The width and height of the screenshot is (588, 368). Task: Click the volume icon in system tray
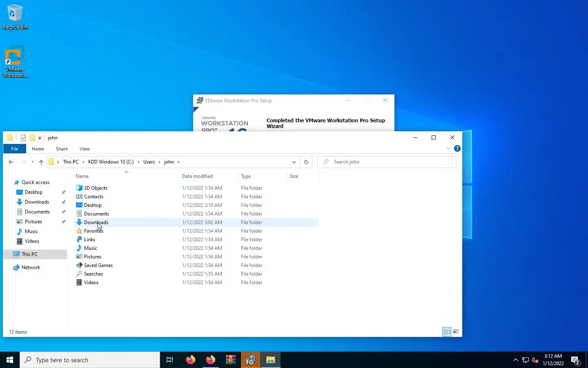pyautogui.click(x=535, y=360)
